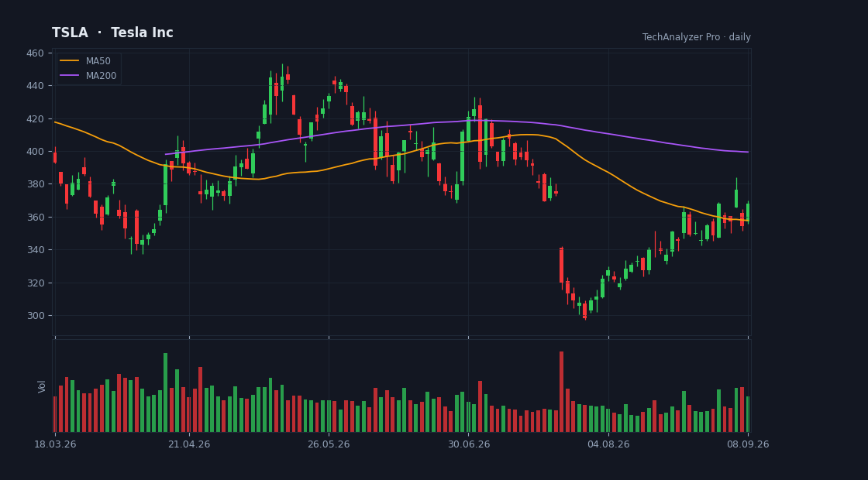Image resolution: width=868 pixels, height=480 pixels.
Task: Click the TSLA · Tesla Inc chart title
Action: pos(112,33)
